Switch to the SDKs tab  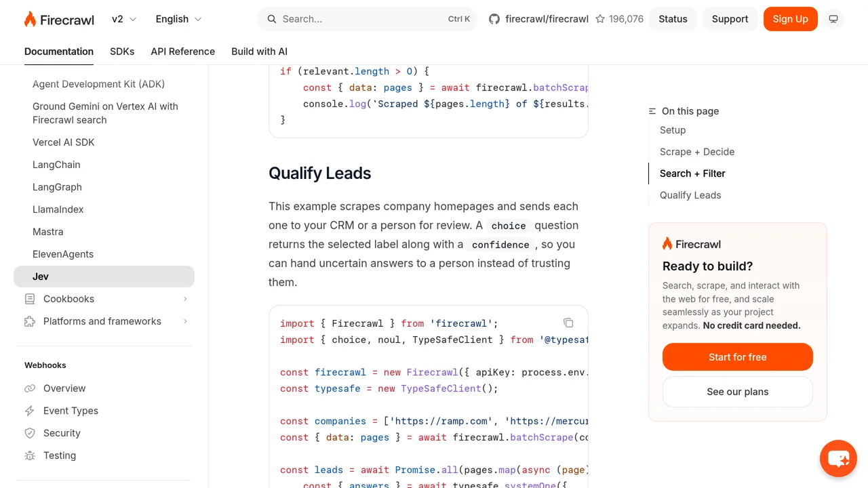tap(122, 52)
